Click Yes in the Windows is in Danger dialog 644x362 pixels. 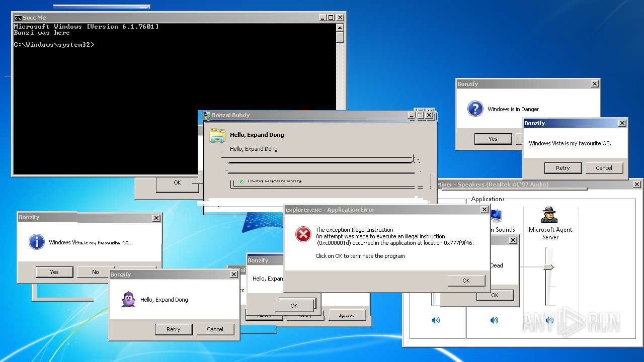click(493, 139)
